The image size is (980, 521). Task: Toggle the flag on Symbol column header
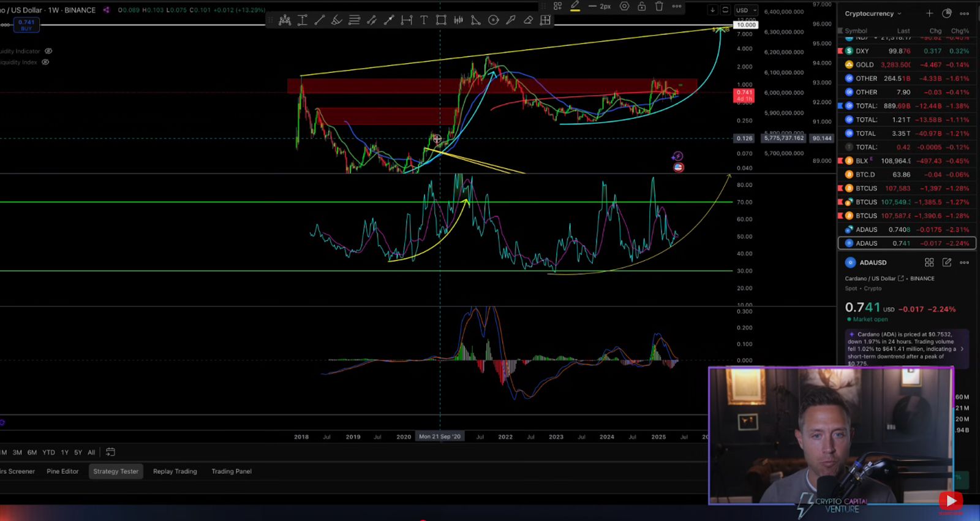click(840, 31)
